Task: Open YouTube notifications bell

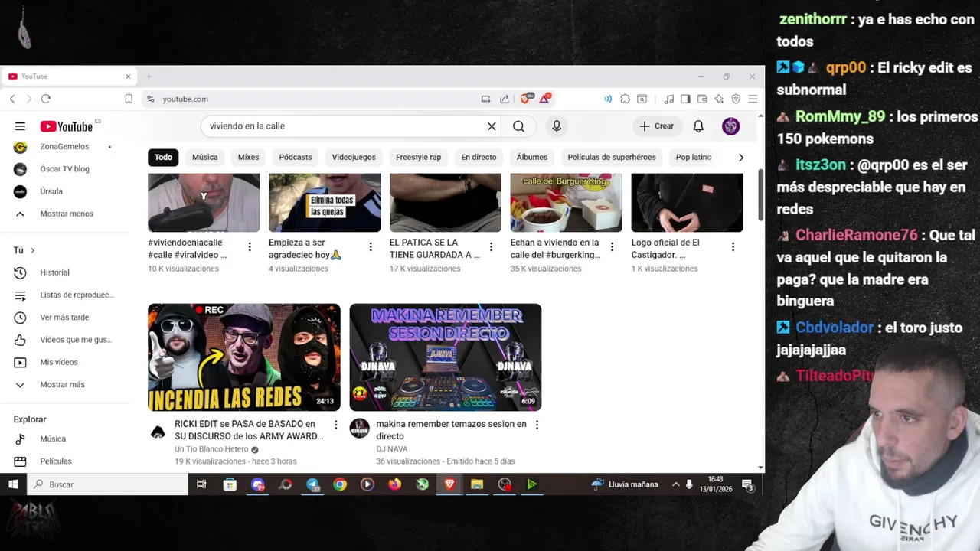Action: tap(698, 126)
